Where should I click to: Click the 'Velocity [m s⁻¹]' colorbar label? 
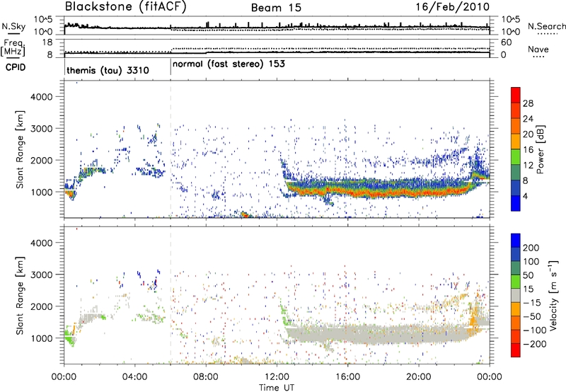coord(553,295)
